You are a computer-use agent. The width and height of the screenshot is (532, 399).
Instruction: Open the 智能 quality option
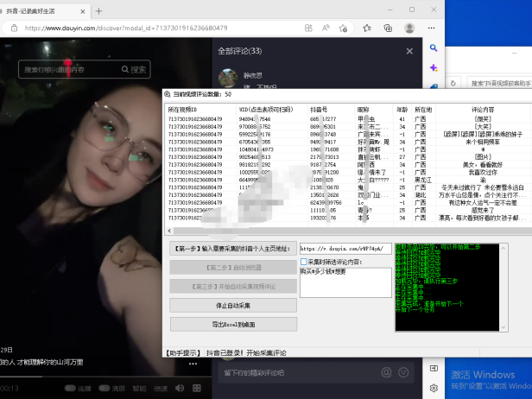(x=139, y=388)
